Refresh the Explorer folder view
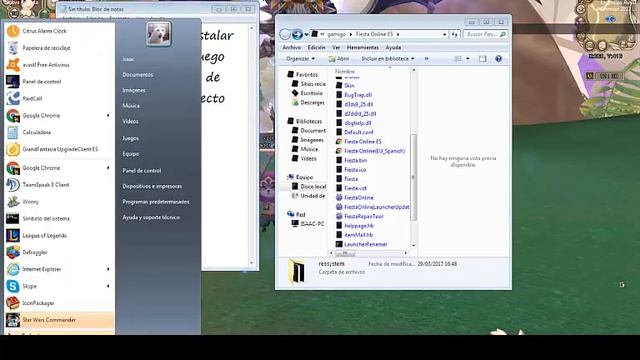Image resolution: width=640 pixels, height=360 pixels. click(x=454, y=35)
